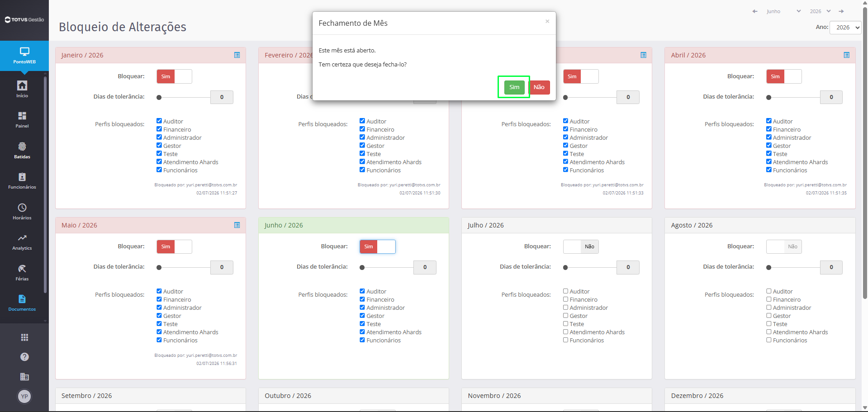Viewport: 868px width, 412px height.
Task: Uncheck Administrador in Abril / 2026
Action: (769, 137)
